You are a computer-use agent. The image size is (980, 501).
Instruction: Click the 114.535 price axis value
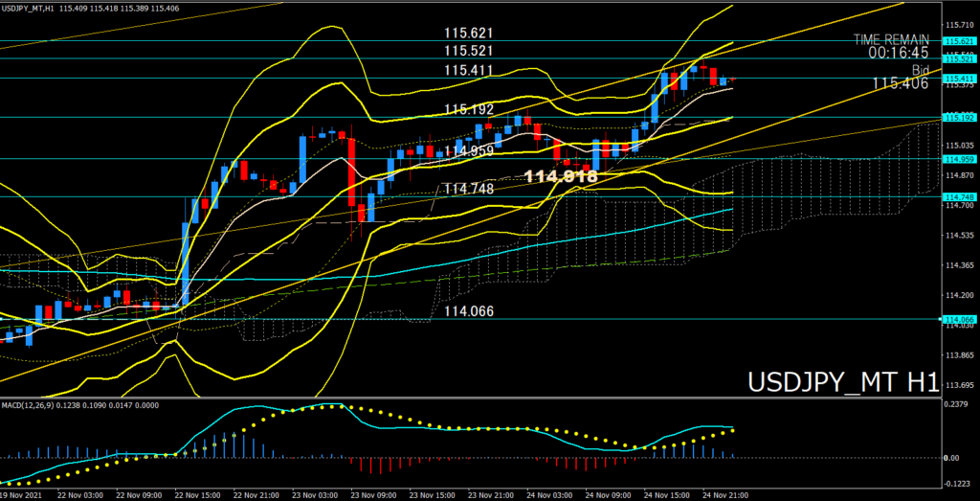(959, 236)
